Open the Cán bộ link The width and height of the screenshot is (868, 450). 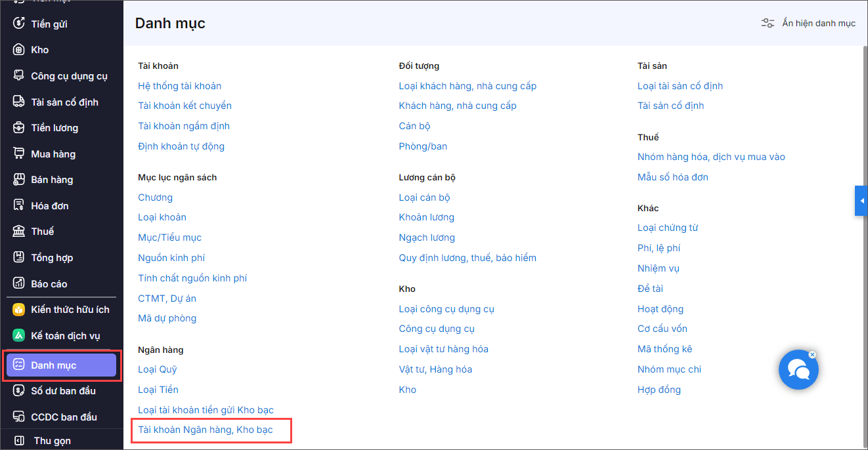pyautogui.click(x=414, y=126)
